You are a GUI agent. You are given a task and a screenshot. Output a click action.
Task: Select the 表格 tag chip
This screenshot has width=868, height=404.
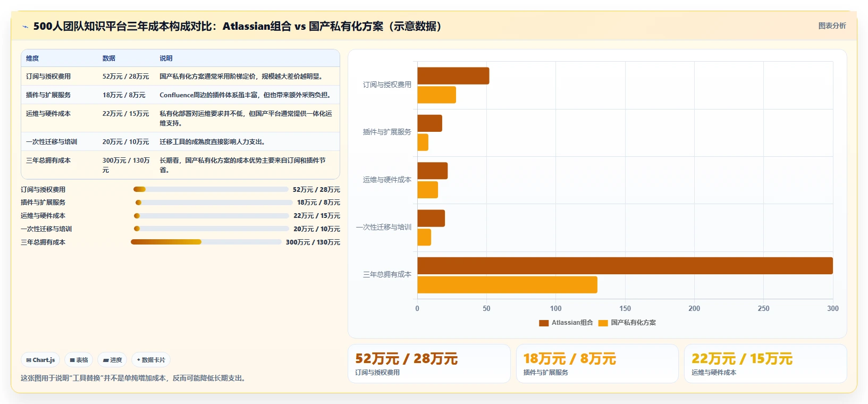pos(79,360)
